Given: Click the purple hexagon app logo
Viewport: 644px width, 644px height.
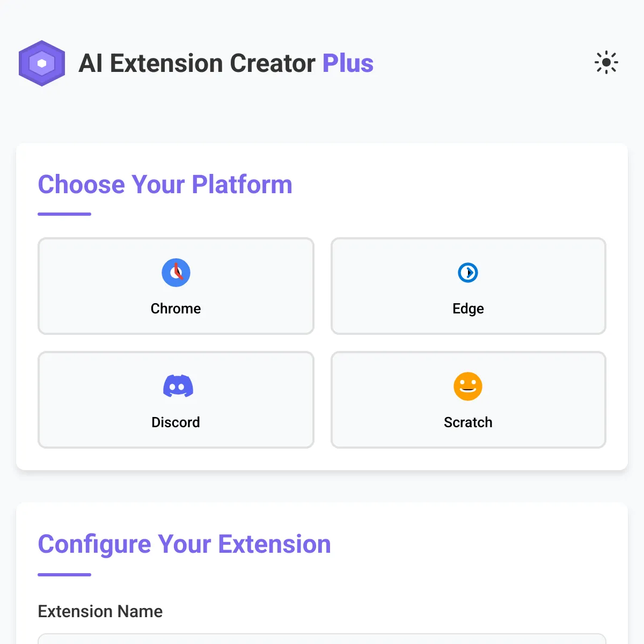Looking at the screenshot, I should [42, 63].
